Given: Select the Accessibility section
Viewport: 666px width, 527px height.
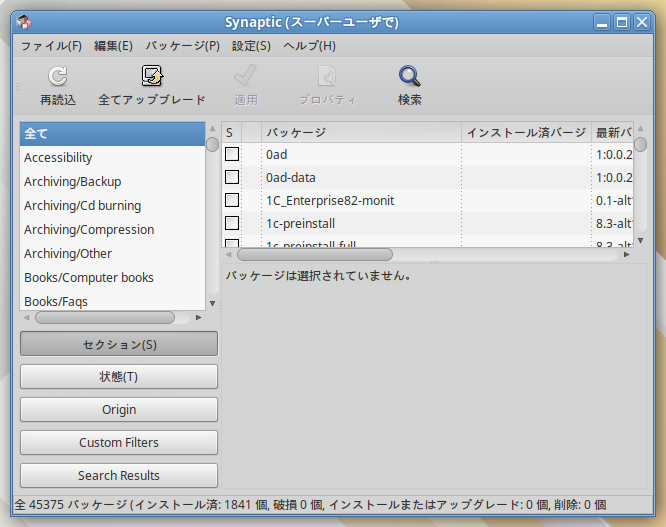Looking at the screenshot, I should coord(113,158).
